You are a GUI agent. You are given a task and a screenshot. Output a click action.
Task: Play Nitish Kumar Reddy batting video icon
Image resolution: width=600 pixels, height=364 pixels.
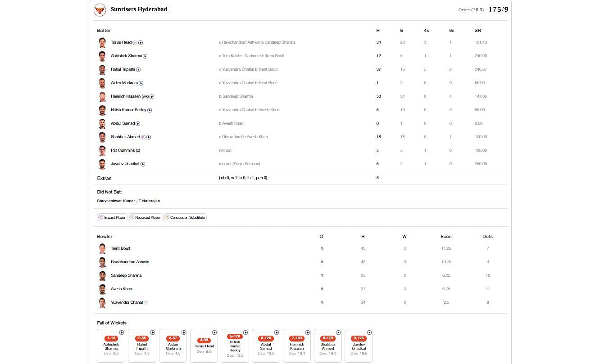(x=150, y=110)
